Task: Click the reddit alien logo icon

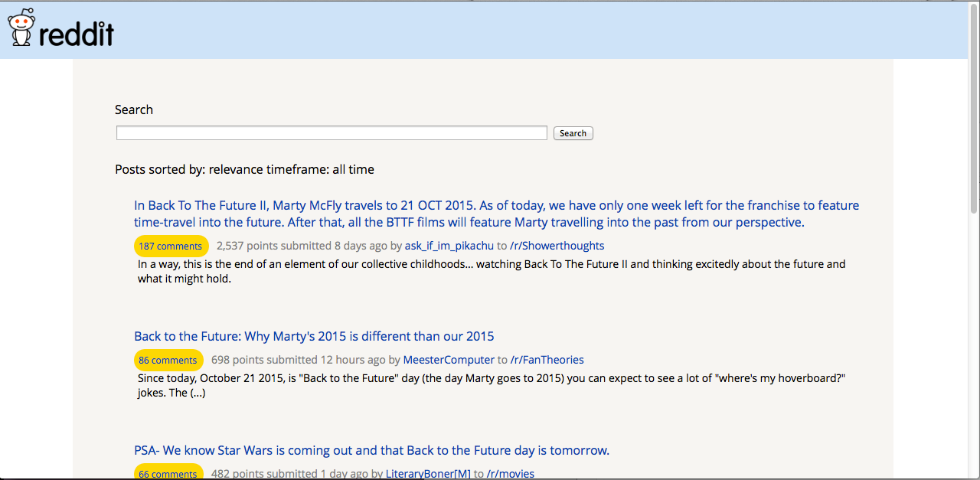Action: pos(21,27)
